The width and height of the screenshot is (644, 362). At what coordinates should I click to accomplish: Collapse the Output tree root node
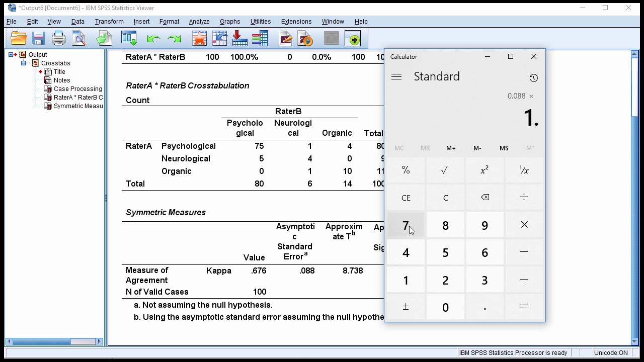(x=11, y=55)
